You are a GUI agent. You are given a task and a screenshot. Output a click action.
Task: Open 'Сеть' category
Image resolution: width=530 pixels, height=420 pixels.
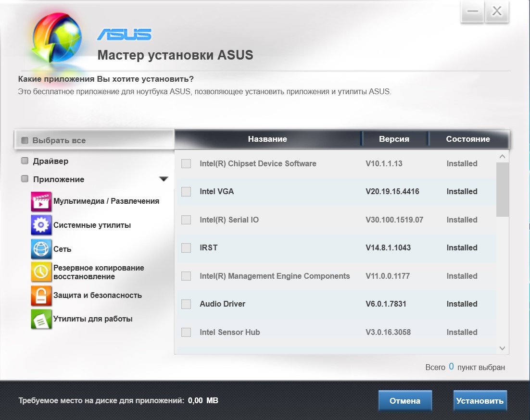62,249
